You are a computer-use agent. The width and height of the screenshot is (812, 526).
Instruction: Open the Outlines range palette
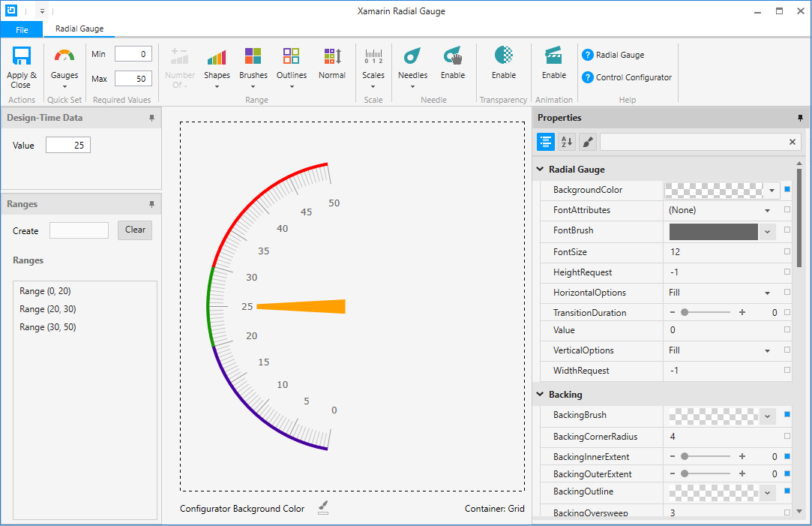click(292, 68)
